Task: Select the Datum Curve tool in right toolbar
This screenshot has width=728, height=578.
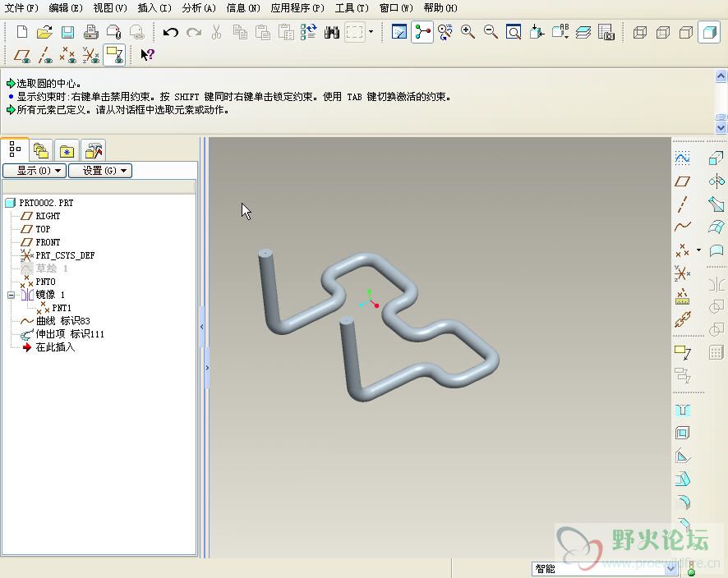Action: [682, 227]
